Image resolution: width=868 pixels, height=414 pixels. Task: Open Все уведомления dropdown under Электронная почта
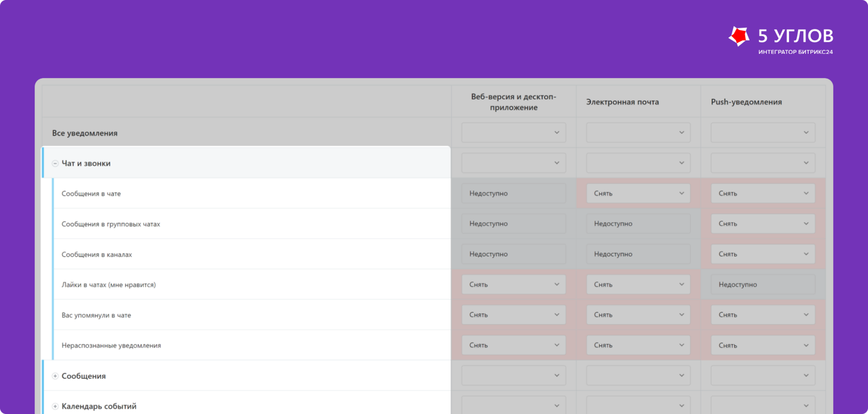(638, 132)
